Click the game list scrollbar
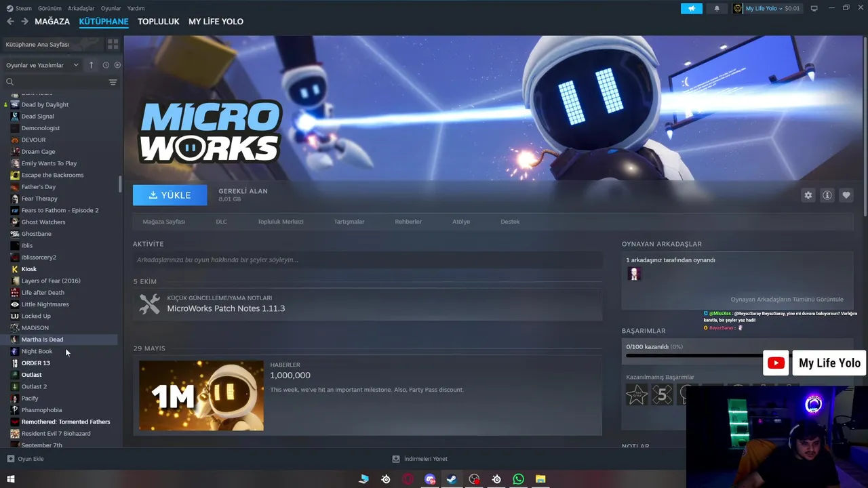This screenshot has height=488, width=868. pyautogui.click(x=120, y=184)
